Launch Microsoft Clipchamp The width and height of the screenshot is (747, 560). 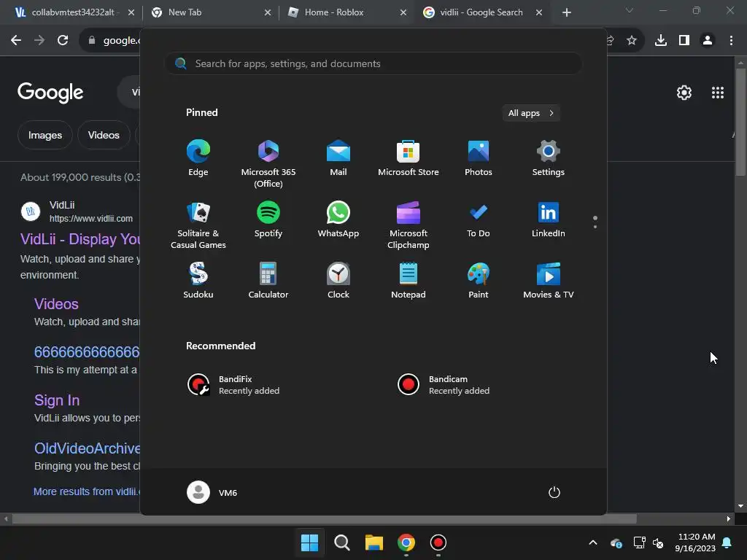point(409,225)
